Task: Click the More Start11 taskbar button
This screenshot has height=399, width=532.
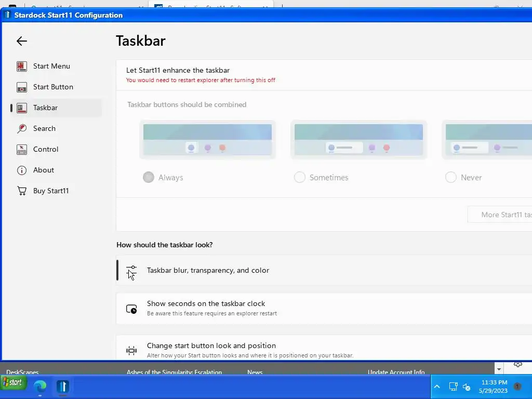Action: pos(499,215)
